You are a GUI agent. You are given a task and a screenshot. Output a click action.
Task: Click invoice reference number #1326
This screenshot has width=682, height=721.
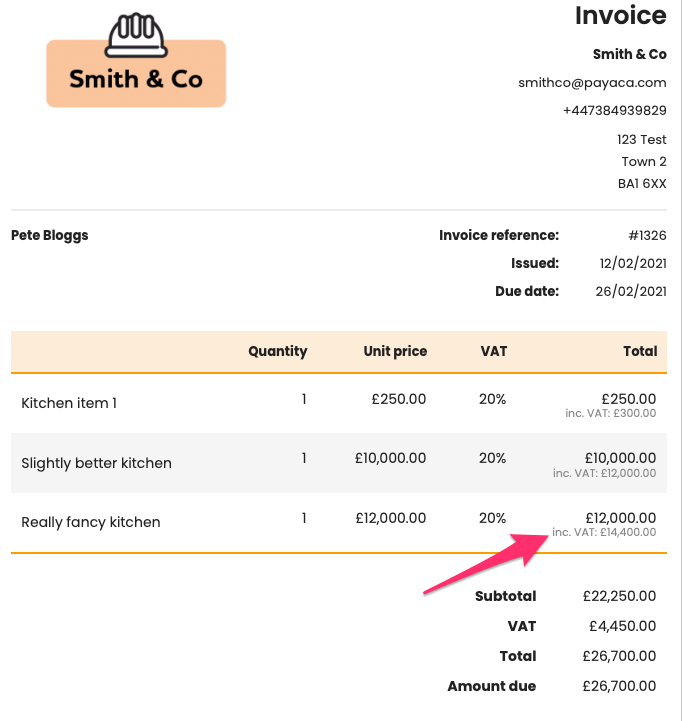[x=647, y=236]
